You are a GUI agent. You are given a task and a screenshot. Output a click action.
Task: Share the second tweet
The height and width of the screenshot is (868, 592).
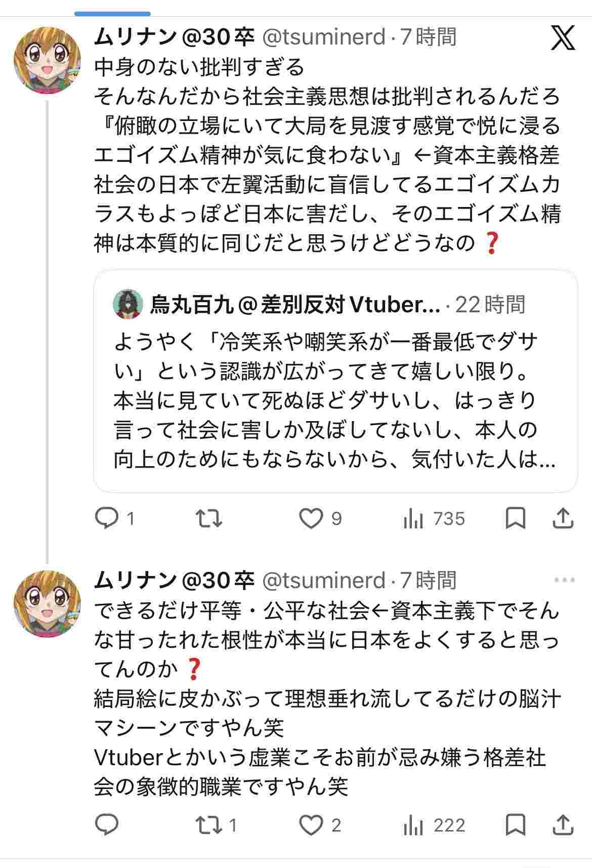[563, 825]
